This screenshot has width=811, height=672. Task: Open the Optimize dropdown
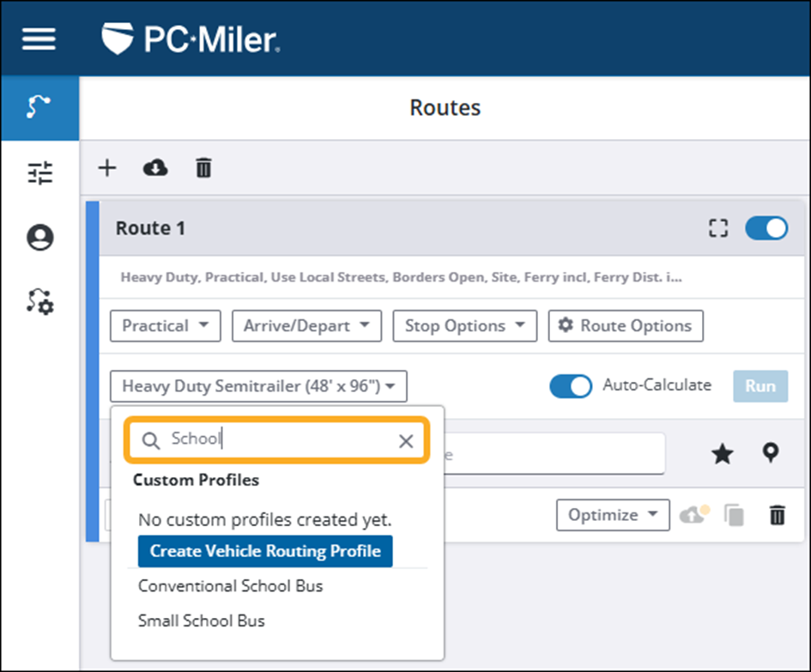(613, 515)
